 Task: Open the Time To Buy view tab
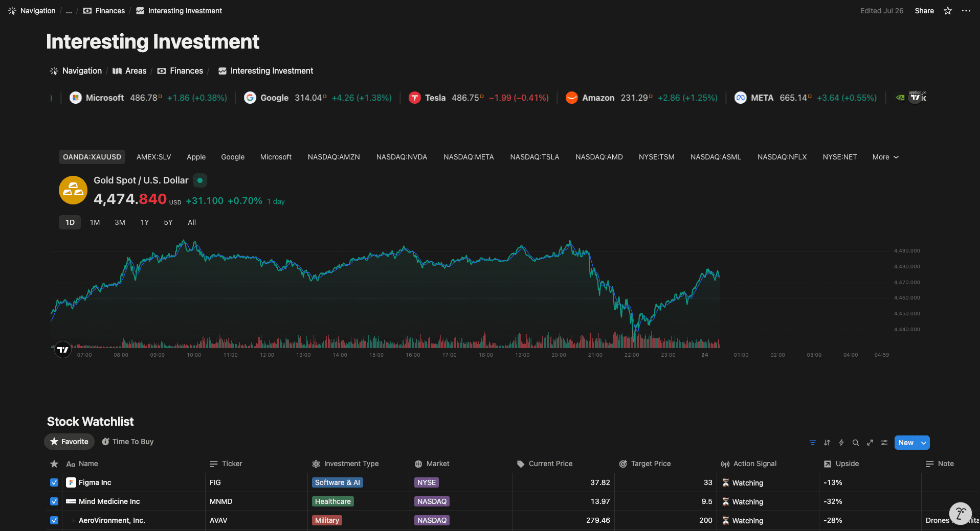tap(127, 442)
